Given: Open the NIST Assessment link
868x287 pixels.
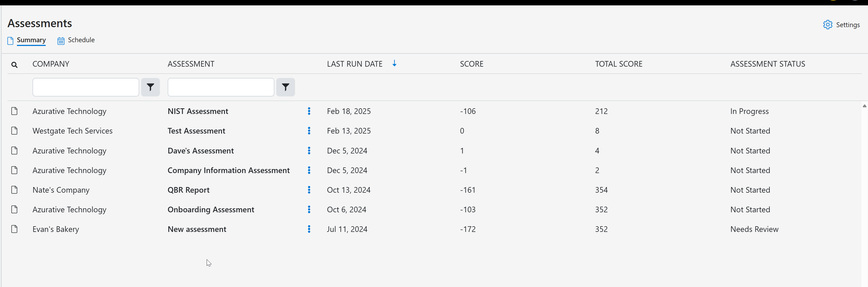Looking at the screenshot, I should [x=198, y=111].
